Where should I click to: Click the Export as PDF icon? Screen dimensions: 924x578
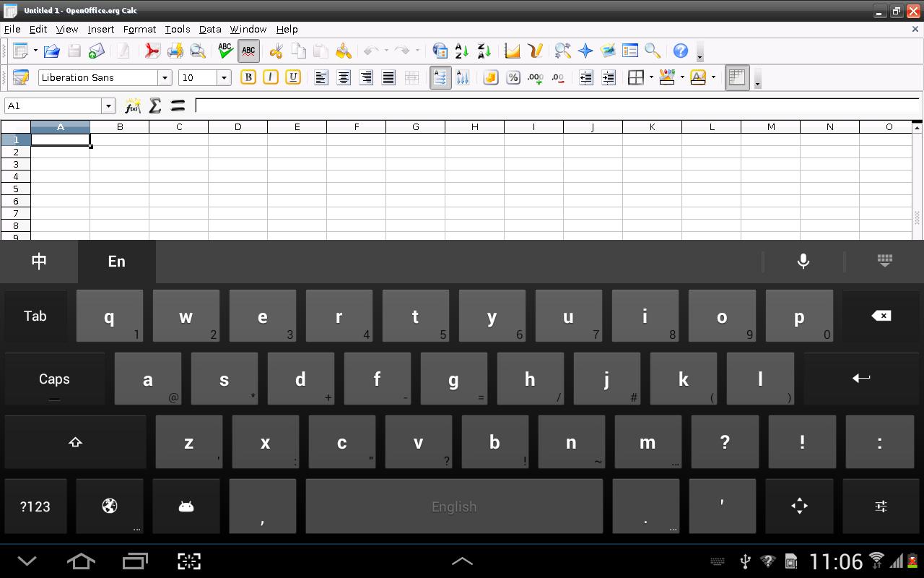(x=152, y=51)
